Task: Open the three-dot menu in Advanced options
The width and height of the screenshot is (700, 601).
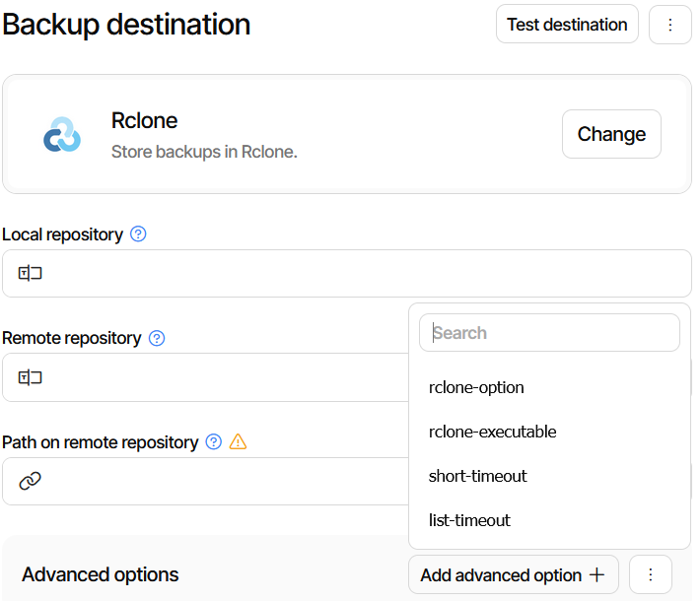Action: click(x=651, y=574)
